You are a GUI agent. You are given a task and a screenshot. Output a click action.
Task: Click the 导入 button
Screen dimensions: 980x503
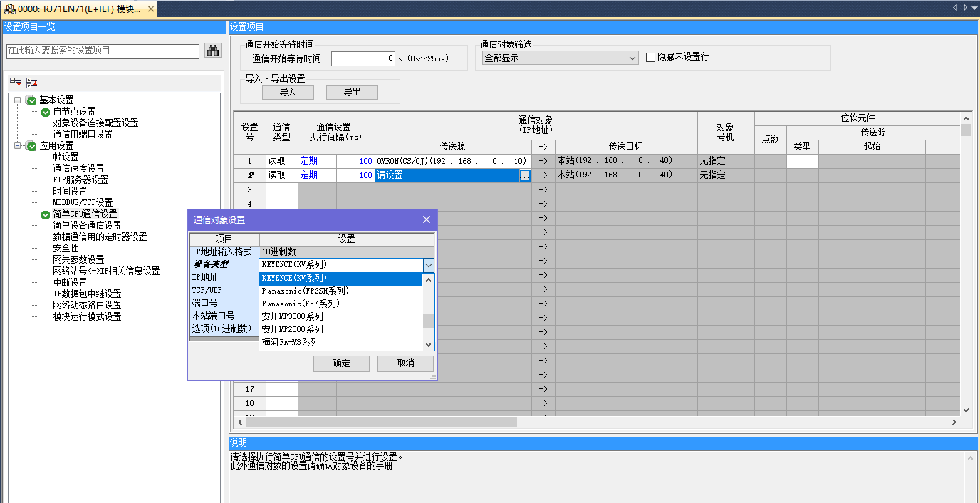click(x=288, y=93)
